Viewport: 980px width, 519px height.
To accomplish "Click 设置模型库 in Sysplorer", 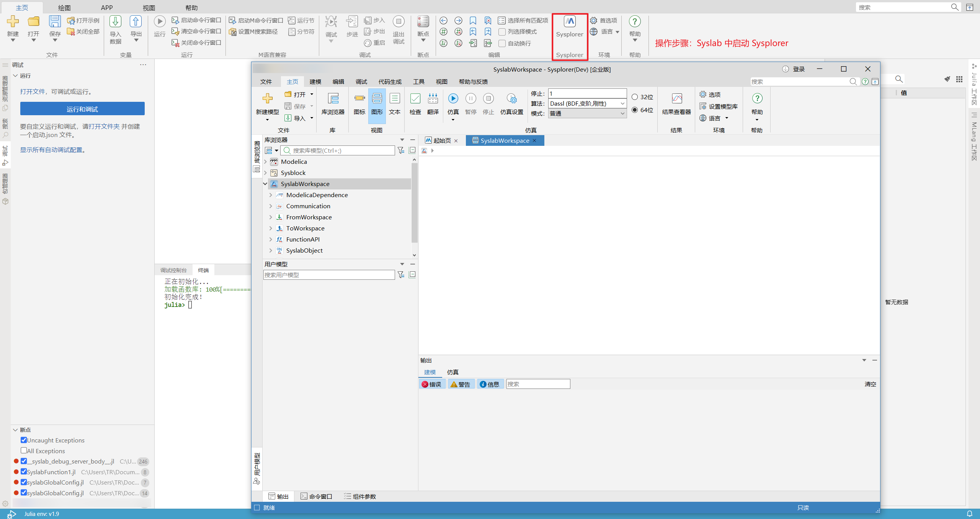I will (x=719, y=106).
